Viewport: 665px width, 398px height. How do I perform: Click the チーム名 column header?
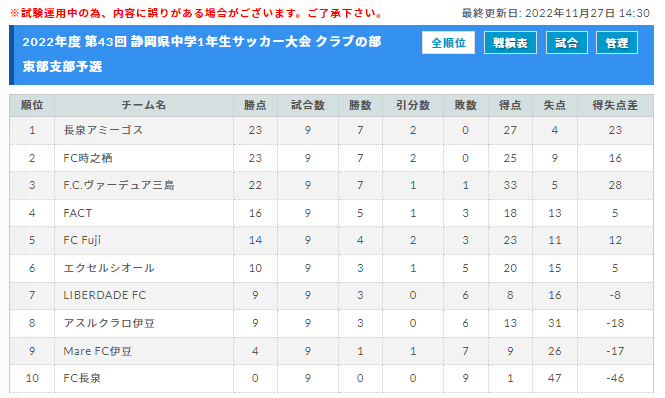tap(144, 105)
